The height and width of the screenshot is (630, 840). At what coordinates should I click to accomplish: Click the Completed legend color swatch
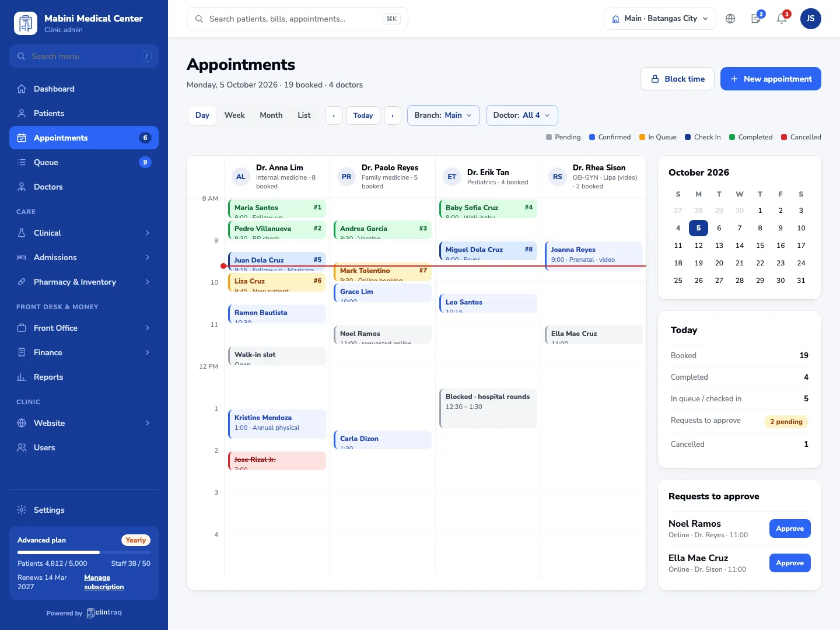[732, 137]
